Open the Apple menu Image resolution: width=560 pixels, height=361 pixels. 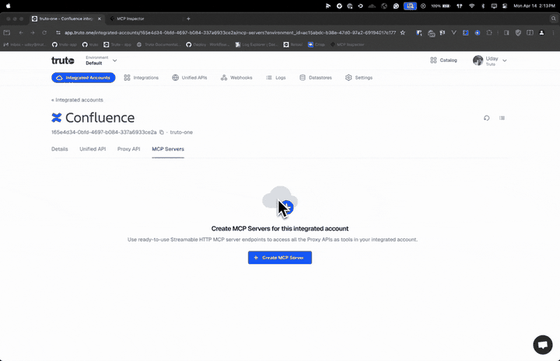[x=8, y=6]
